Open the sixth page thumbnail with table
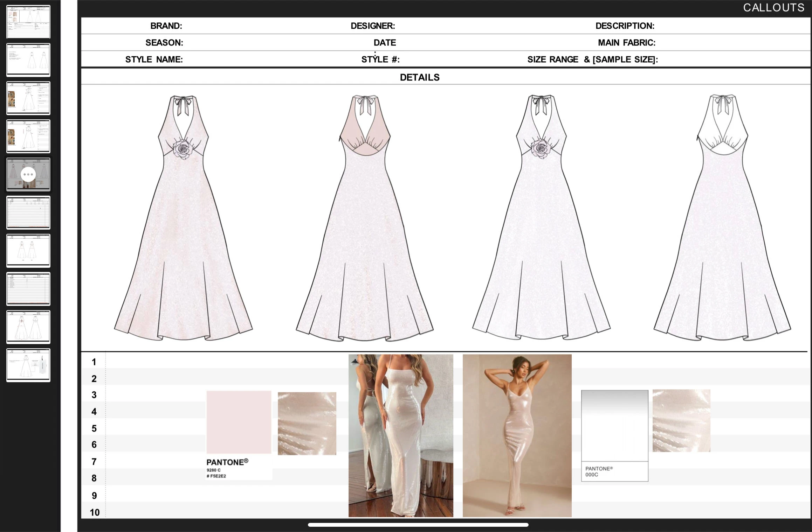812x532 pixels. 28,212
